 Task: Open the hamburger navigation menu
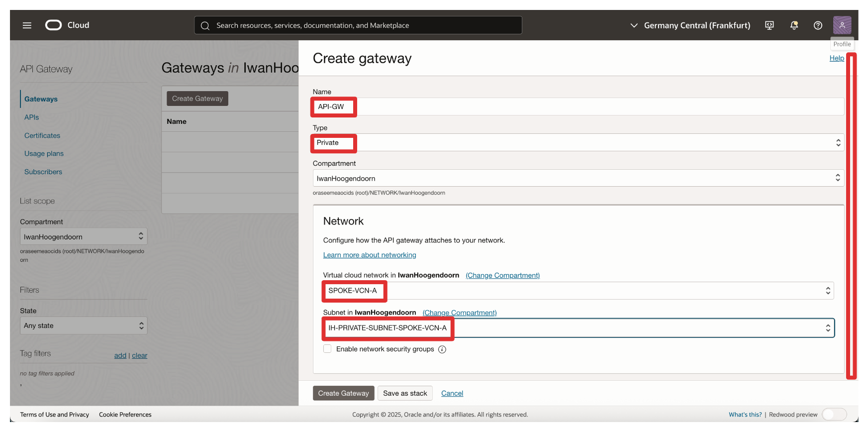click(27, 25)
